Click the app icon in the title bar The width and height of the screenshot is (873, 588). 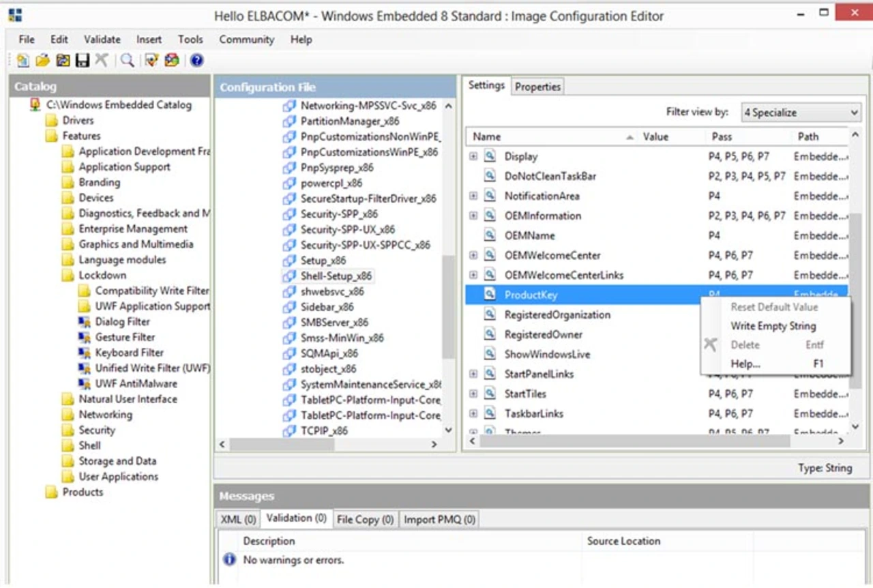(15, 14)
